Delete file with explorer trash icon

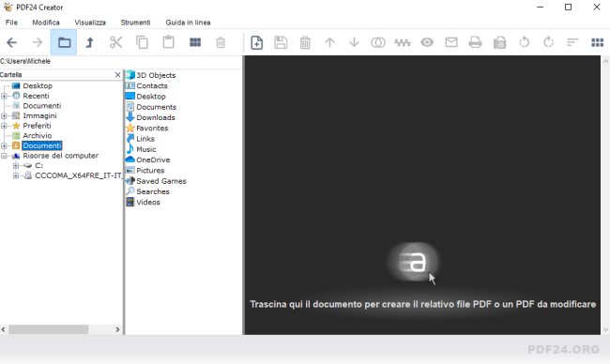click(221, 42)
